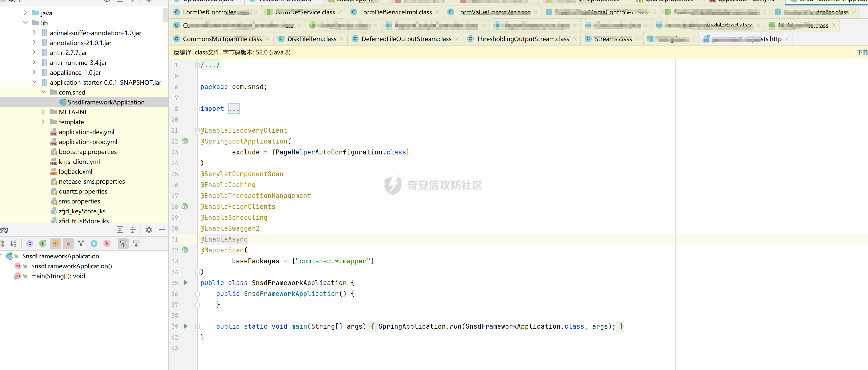This screenshot has width=868, height=370.
Task: Open application-dev.yml in project tree
Action: (86, 132)
